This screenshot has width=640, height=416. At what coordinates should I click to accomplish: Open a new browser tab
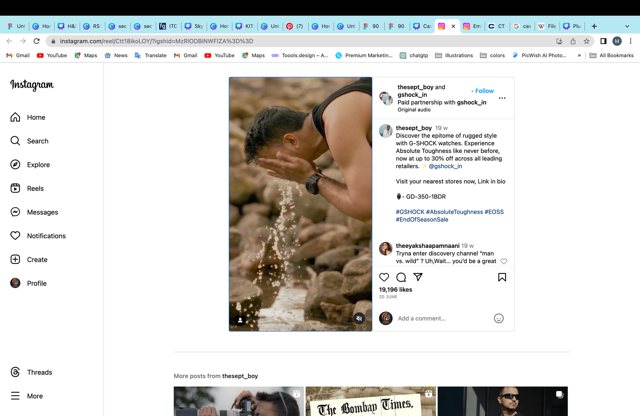click(594, 26)
